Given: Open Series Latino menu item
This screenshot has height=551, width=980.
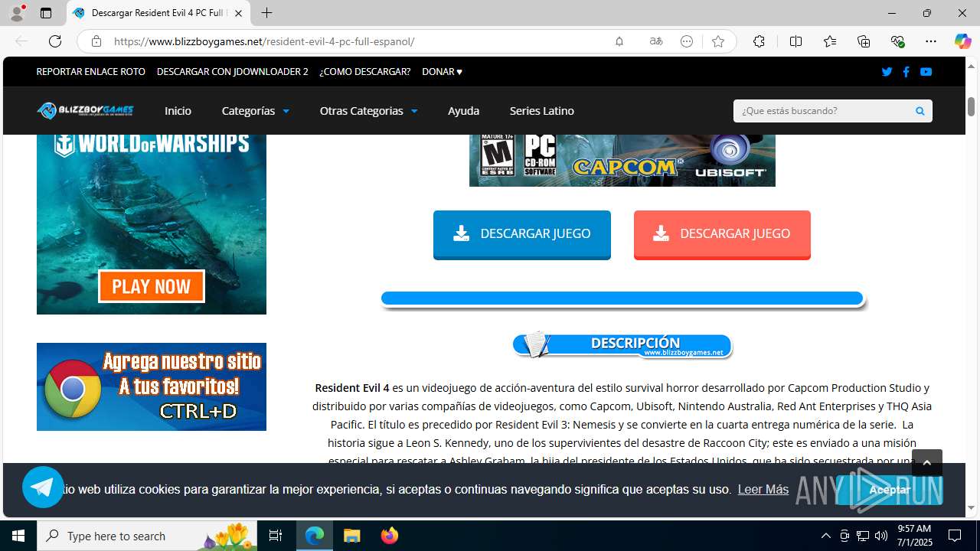Looking at the screenshot, I should 542,111.
